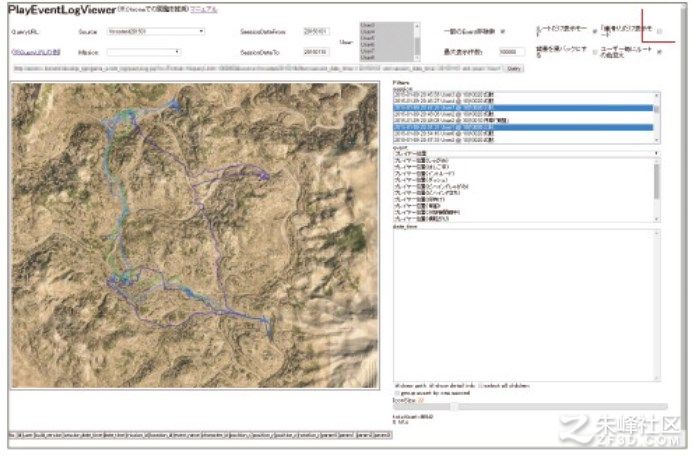This screenshot has height=456, width=692.
Task: Toggle the show path checkbox
Action: [397, 386]
